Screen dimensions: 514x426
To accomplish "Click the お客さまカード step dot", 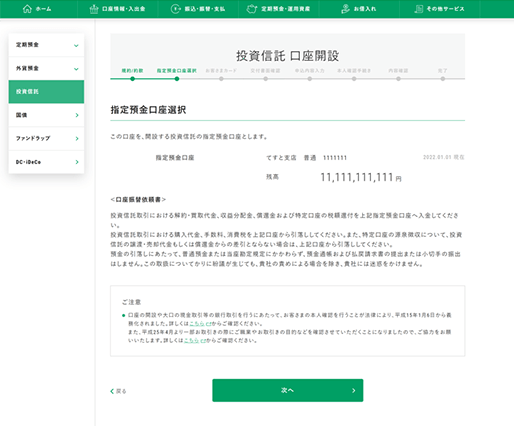I will click(221, 79).
